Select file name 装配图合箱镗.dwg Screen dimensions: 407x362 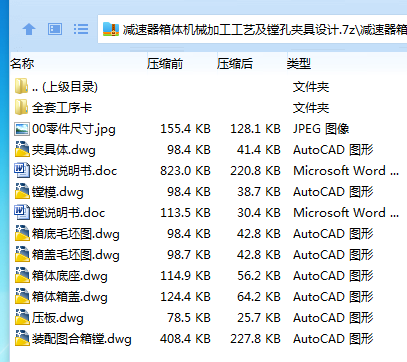coord(82,339)
